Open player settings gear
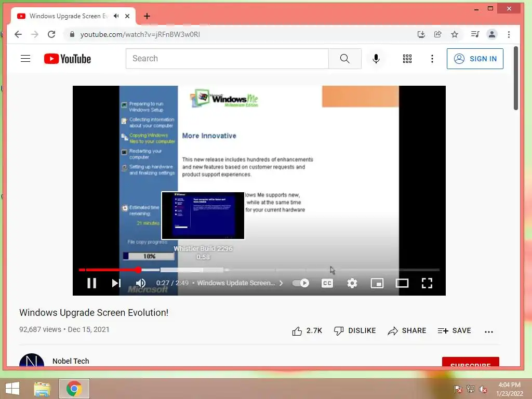 coord(352,283)
